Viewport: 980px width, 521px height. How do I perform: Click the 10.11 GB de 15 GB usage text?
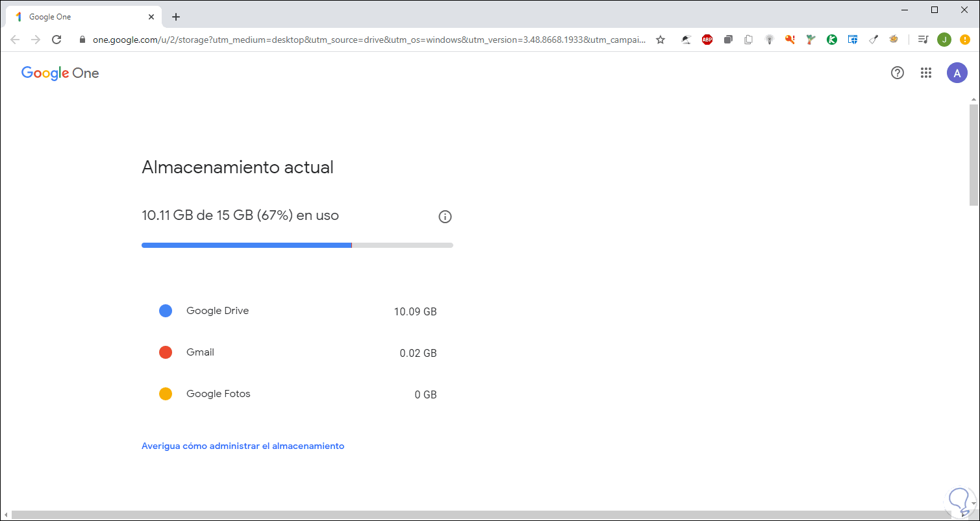(x=240, y=215)
